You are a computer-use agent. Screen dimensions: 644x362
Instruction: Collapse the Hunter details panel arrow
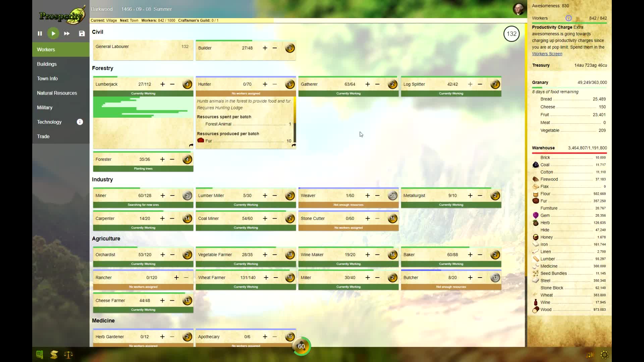(294, 145)
